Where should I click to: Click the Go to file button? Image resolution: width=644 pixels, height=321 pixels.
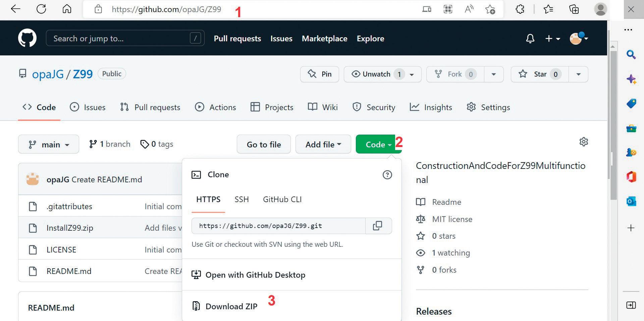click(x=264, y=144)
